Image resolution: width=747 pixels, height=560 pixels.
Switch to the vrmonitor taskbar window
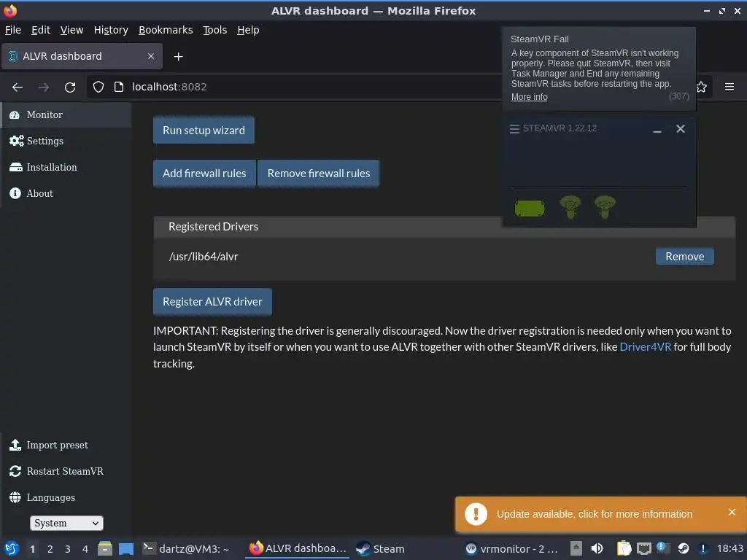(511, 548)
